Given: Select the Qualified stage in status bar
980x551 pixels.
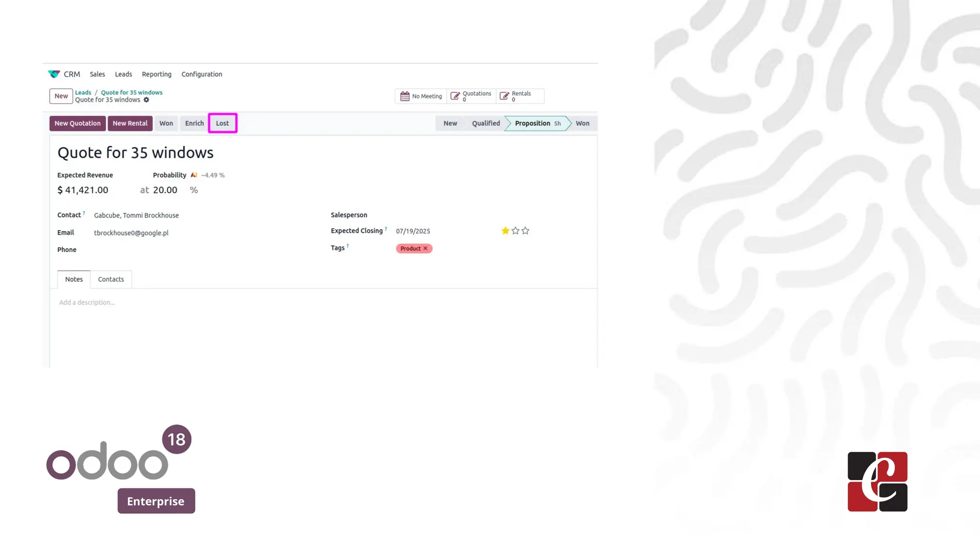Looking at the screenshot, I should pos(486,123).
